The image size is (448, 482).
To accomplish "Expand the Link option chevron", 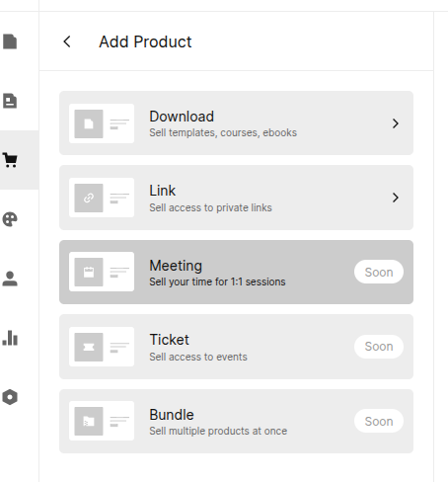I will tap(396, 198).
